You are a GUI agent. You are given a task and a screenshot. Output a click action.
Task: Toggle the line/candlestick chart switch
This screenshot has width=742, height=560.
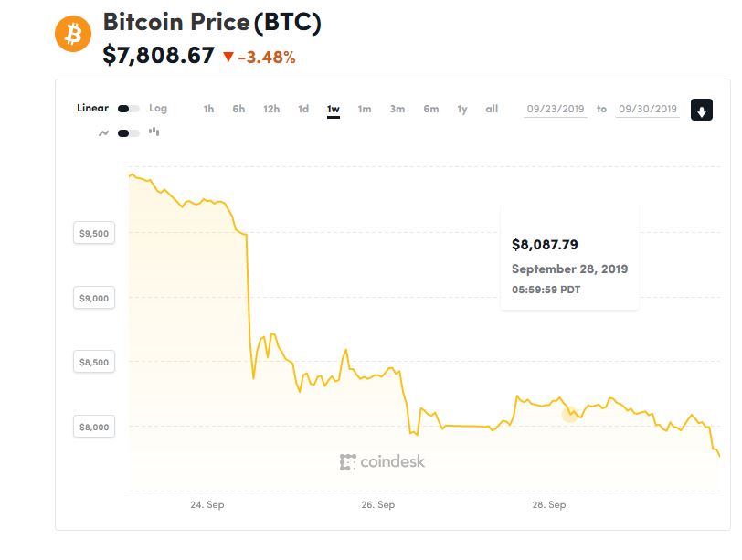click(129, 132)
